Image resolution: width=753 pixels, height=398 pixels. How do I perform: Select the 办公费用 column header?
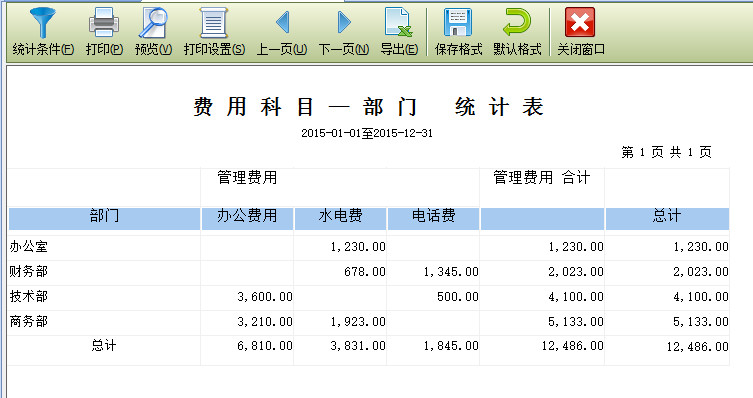247,219
